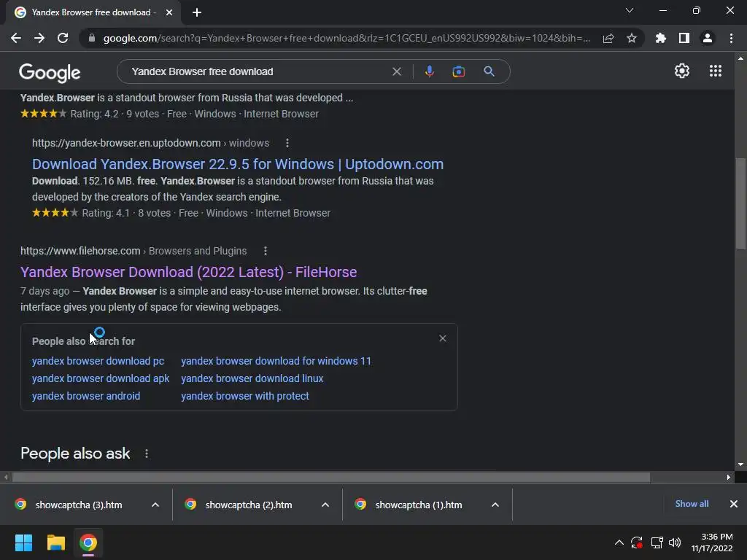This screenshot has width=747, height=560.
Task: Go back to the previous page
Action: tap(16, 38)
